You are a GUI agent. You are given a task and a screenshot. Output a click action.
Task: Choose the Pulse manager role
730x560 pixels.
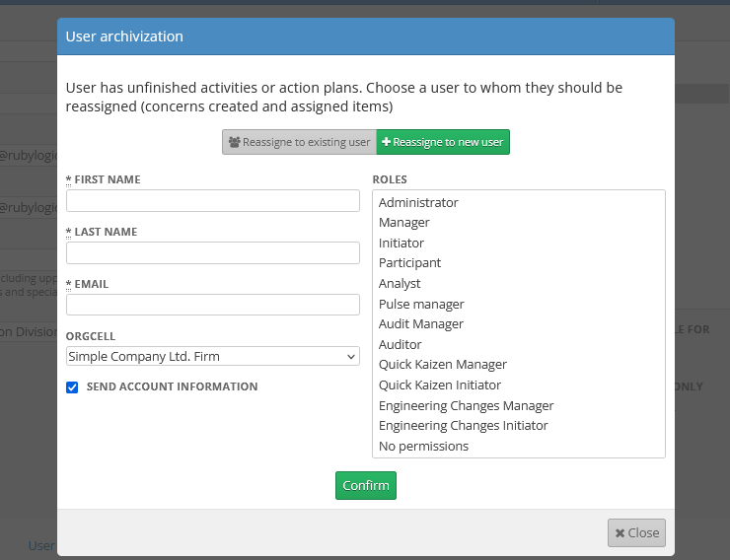(x=421, y=305)
